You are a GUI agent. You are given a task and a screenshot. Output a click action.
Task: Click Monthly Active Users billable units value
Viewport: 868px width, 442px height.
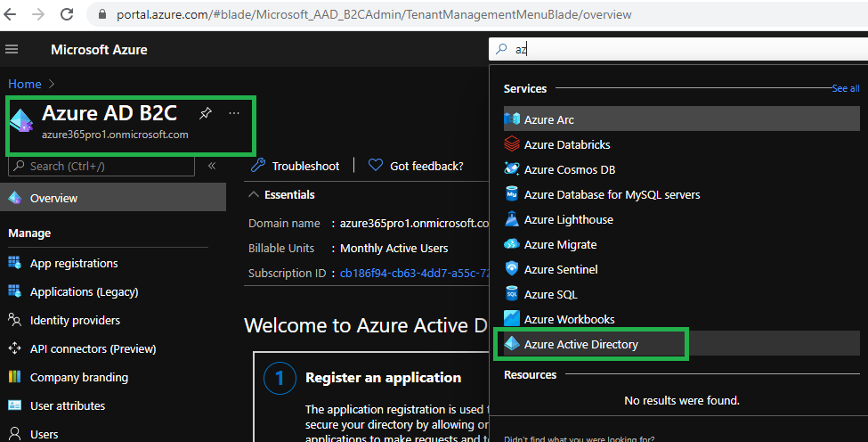pyautogui.click(x=394, y=248)
